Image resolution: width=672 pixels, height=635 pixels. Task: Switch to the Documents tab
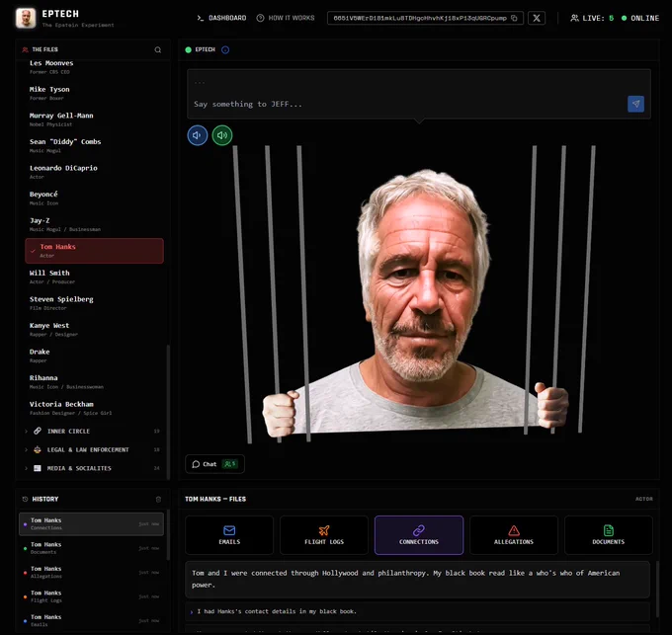pos(609,535)
